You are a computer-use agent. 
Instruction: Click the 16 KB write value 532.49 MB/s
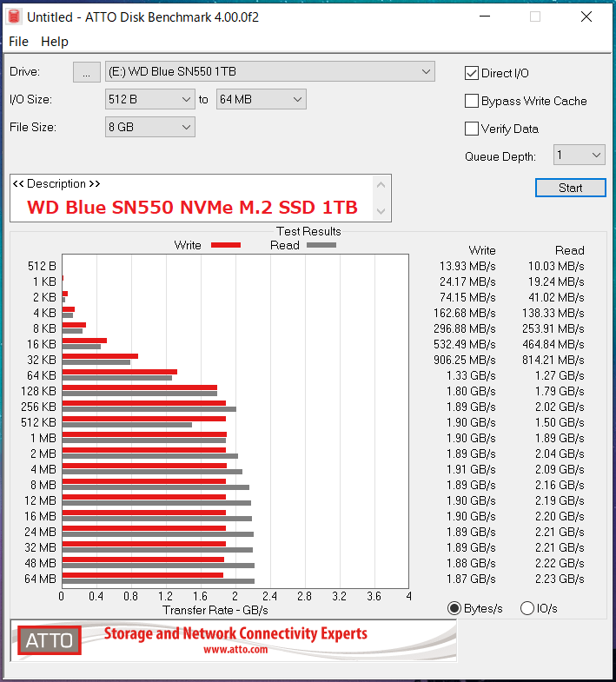pos(465,345)
